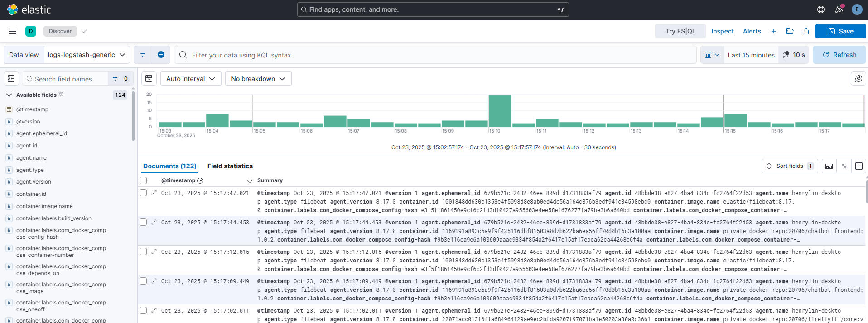Image resolution: width=868 pixels, height=323 pixels.
Task: Click the tallest histogram bar at 15:10
Action: tap(500, 111)
